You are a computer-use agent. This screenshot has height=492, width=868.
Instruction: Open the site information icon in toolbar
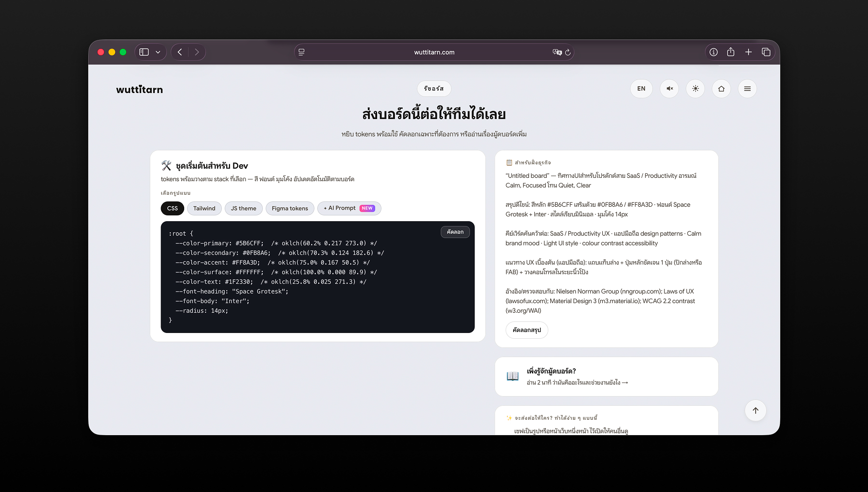click(714, 52)
